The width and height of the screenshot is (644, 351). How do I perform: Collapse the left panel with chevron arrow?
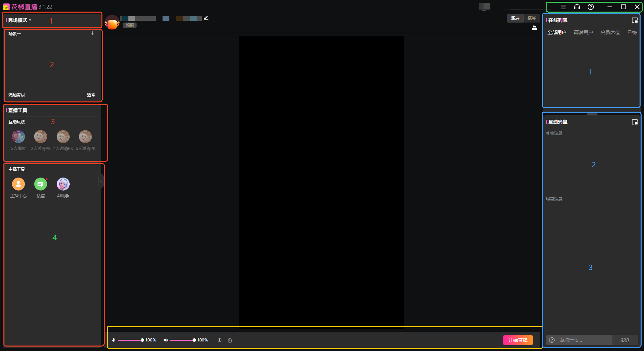click(101, 181)
